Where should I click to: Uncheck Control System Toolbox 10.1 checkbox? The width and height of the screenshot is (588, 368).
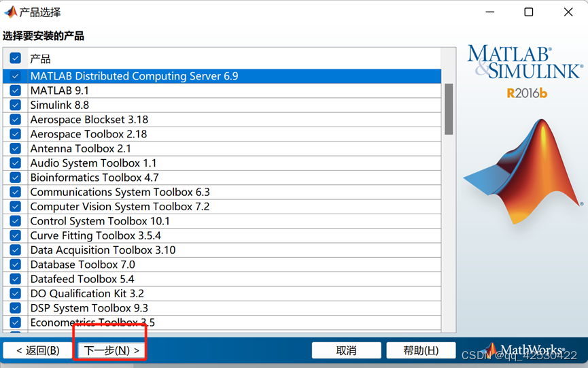[16, 221]
